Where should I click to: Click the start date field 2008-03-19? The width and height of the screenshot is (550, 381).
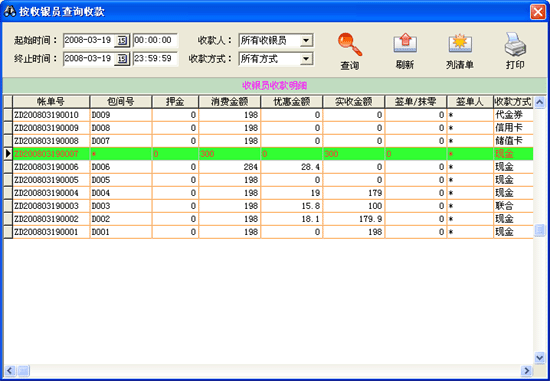coord(89,40)
